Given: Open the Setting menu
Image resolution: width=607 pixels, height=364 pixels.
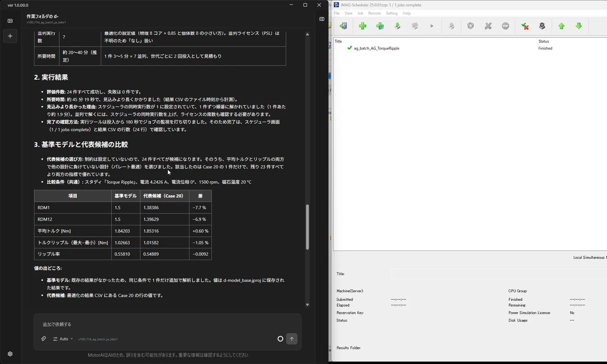Looking at the screenshot, I should [392, 13].
